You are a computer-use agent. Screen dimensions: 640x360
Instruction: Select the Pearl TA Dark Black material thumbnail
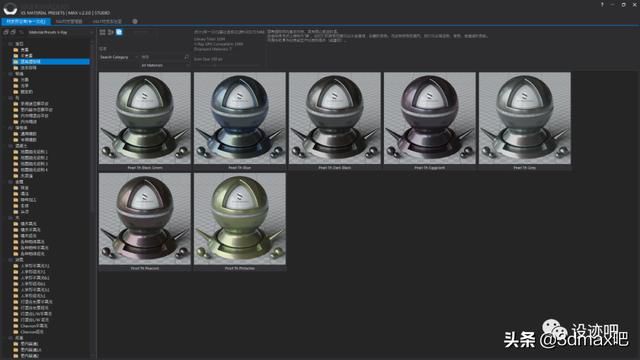(335, 118)
